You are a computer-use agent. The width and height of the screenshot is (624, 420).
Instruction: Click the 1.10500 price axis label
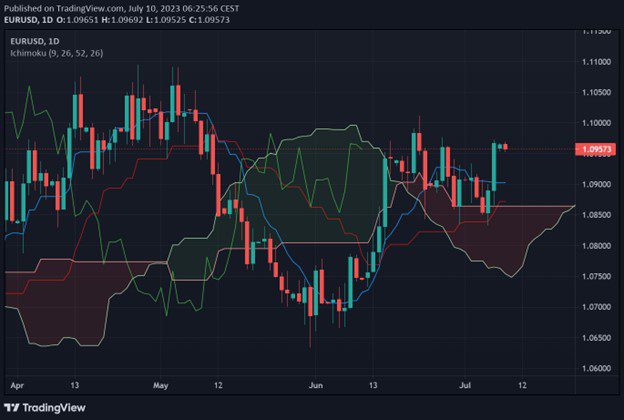(x=596, y=92)
